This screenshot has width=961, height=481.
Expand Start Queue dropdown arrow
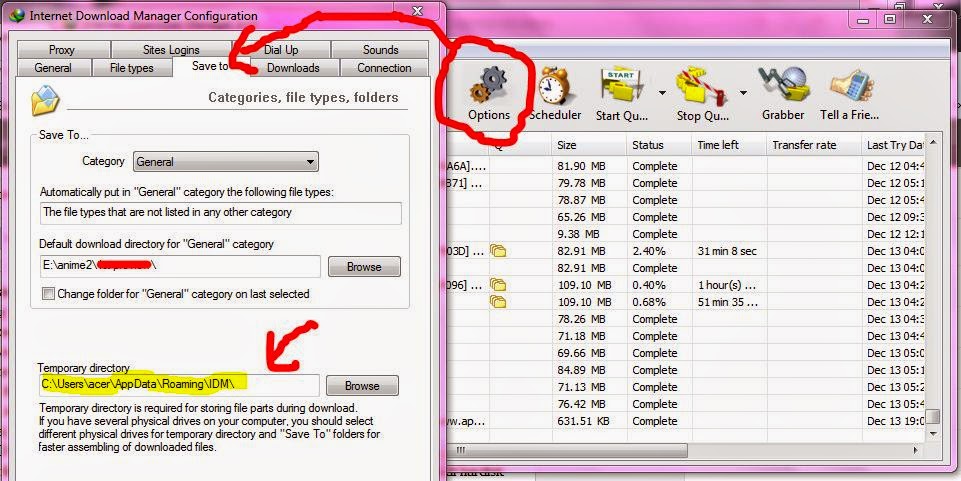click(663, 93)
